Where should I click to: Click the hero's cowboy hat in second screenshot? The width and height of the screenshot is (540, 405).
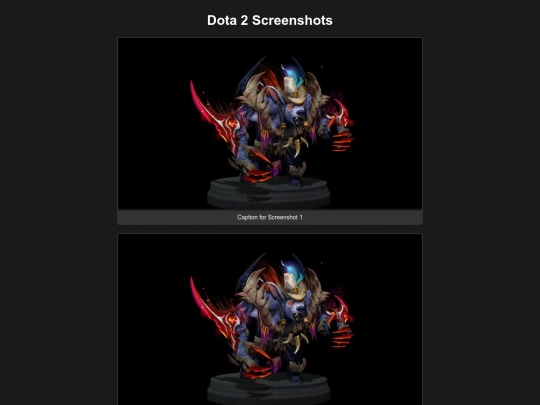pos(295,287)
